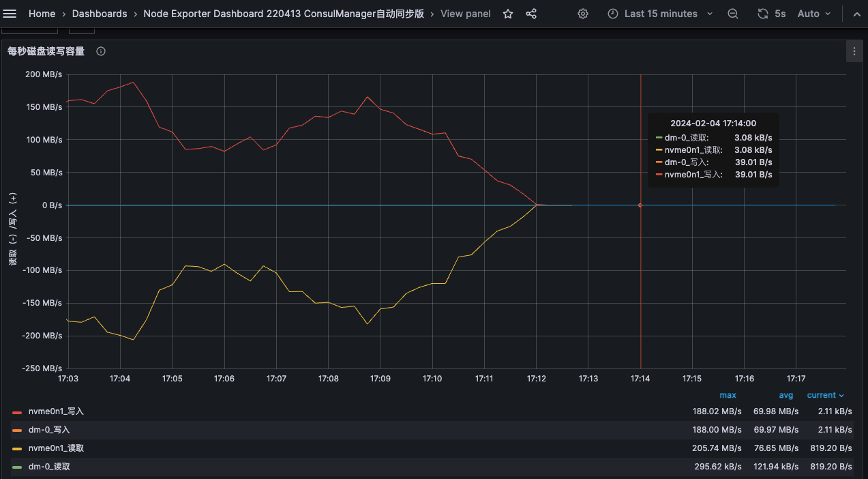Click the 121.94 kB/s avg value
The height and width of the screenshot is (479, 868).
(775, 467)
